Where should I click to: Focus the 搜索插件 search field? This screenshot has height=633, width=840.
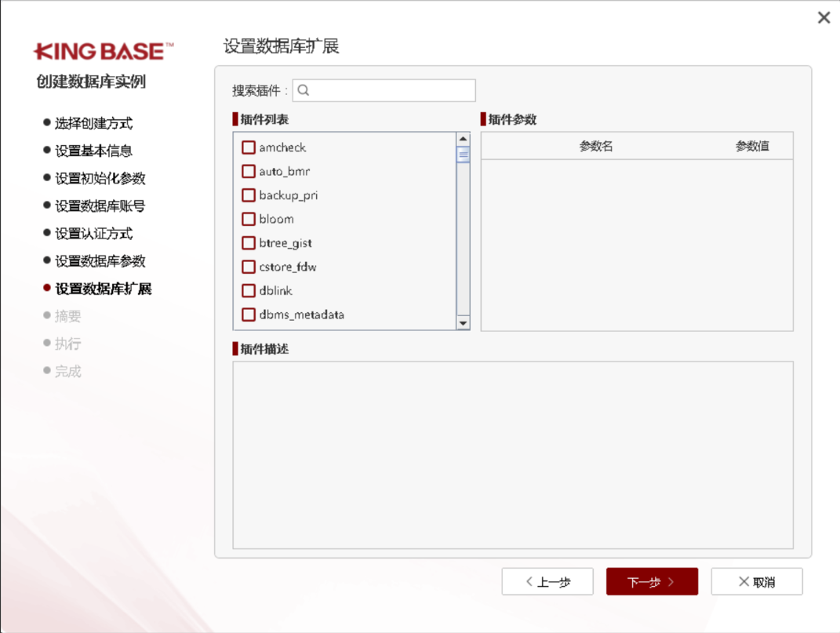[384, 90]
